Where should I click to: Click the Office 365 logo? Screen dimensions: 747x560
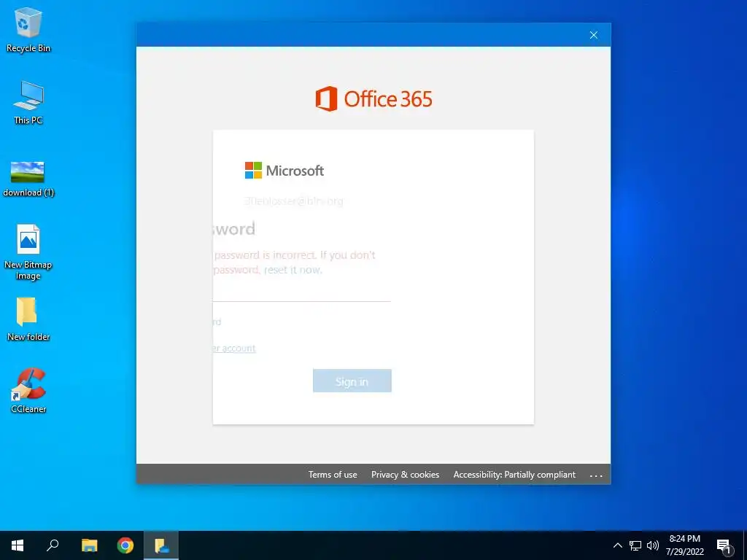click(x=373, y=99)
